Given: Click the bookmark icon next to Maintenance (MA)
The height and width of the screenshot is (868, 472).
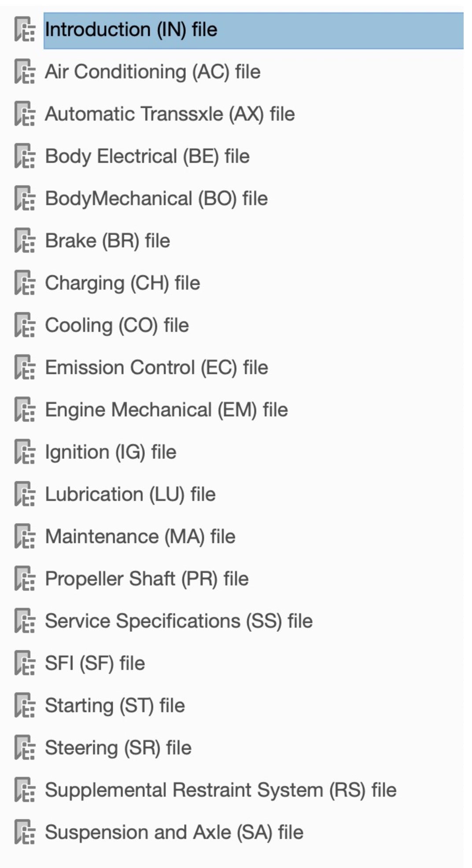Looking at the screenshot, I should [25, 537].
